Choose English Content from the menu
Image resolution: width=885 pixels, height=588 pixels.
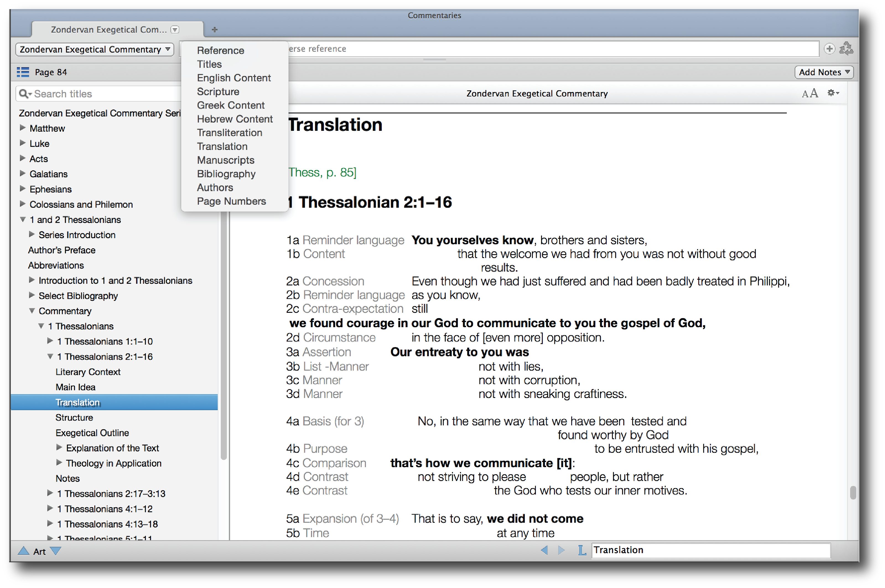234,78
